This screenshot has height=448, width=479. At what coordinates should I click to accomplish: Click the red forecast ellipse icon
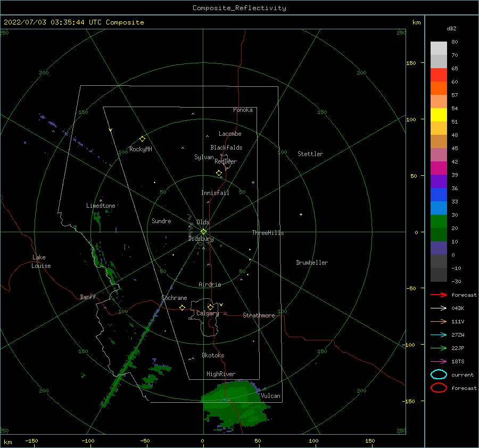point(439,388)
